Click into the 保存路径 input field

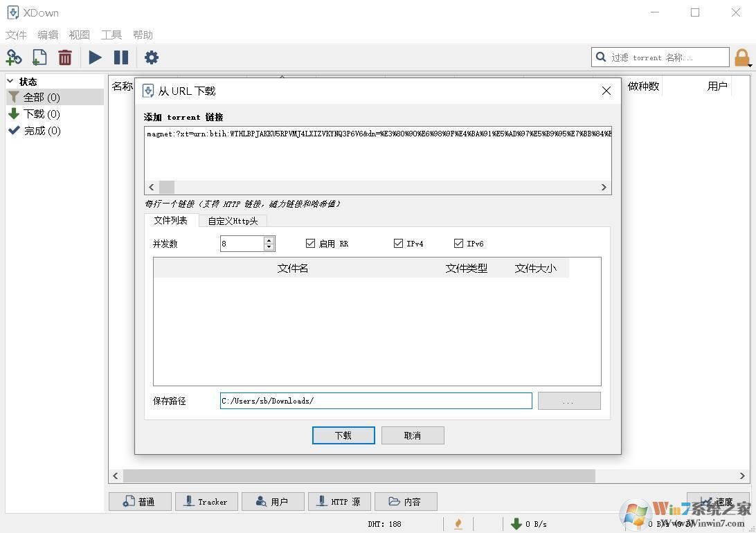pyautogui.click(x=376, y=401)
